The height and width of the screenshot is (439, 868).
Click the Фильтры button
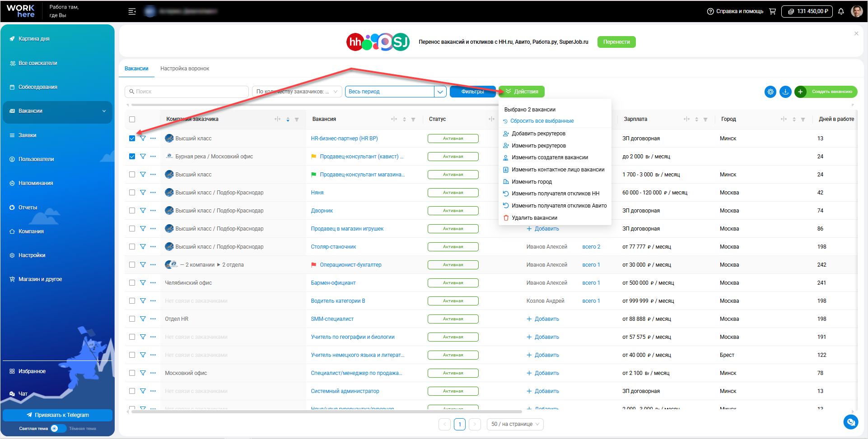pyautogui.click(x=472, y=92)
